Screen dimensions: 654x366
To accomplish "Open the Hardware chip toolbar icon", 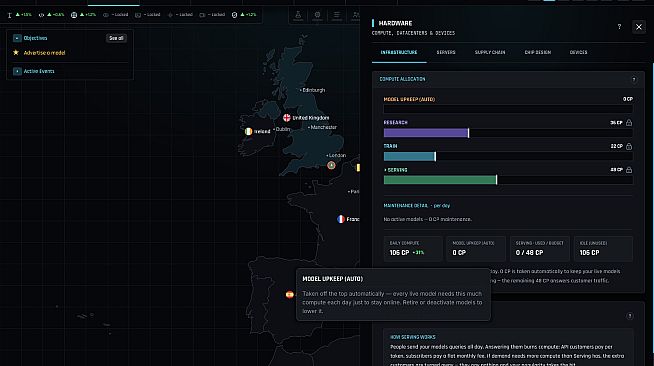I will coord(317,16).
